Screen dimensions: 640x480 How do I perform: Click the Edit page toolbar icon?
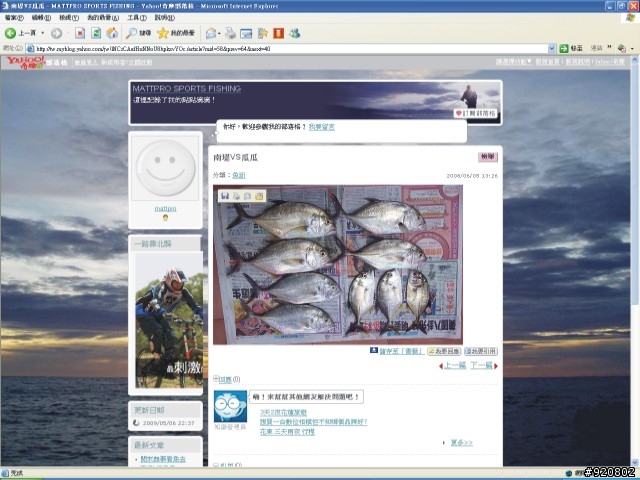tap(246, 33)
